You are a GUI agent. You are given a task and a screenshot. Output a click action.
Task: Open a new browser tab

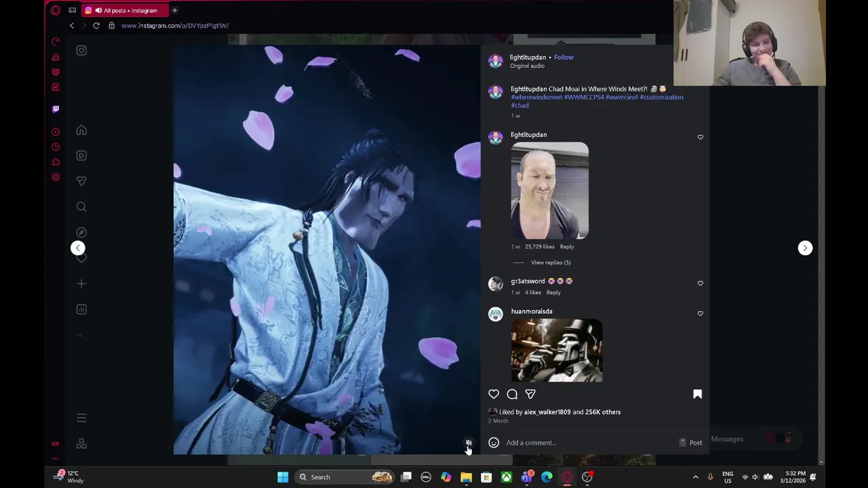click(x=174, y=10)
